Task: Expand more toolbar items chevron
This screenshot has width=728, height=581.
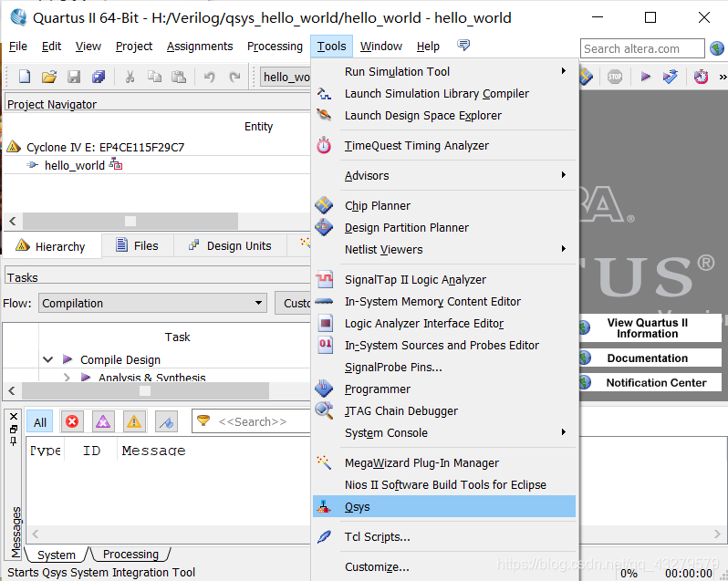Action: tap(723, 77)
